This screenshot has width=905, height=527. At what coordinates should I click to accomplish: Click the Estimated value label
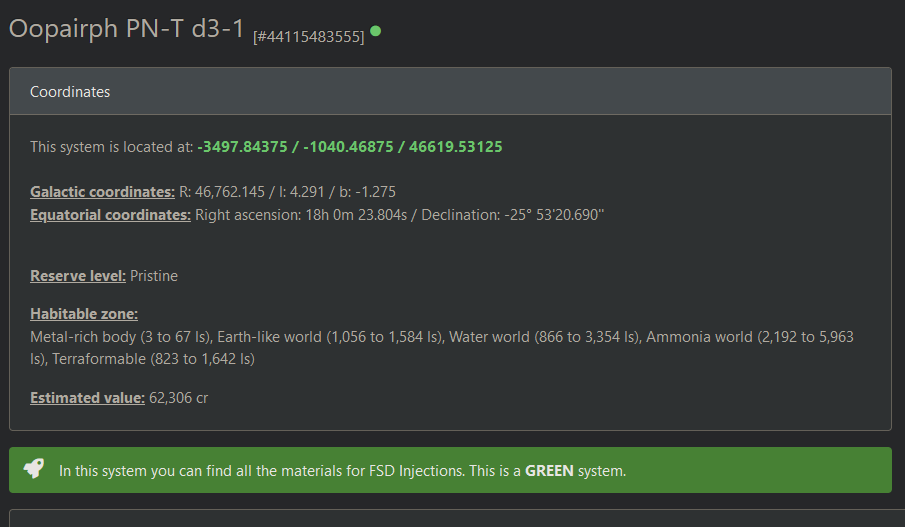pos(87,397)
